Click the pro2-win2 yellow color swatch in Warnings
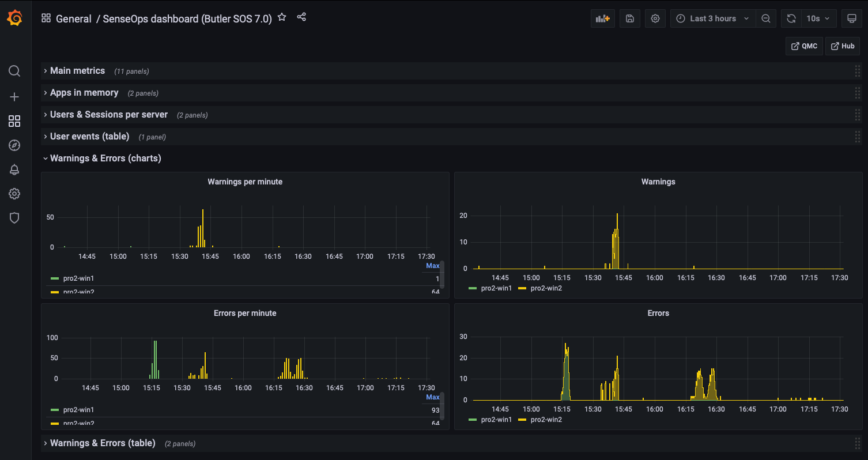Viewport: 868px width, 460px height. (x=522, y=288)
